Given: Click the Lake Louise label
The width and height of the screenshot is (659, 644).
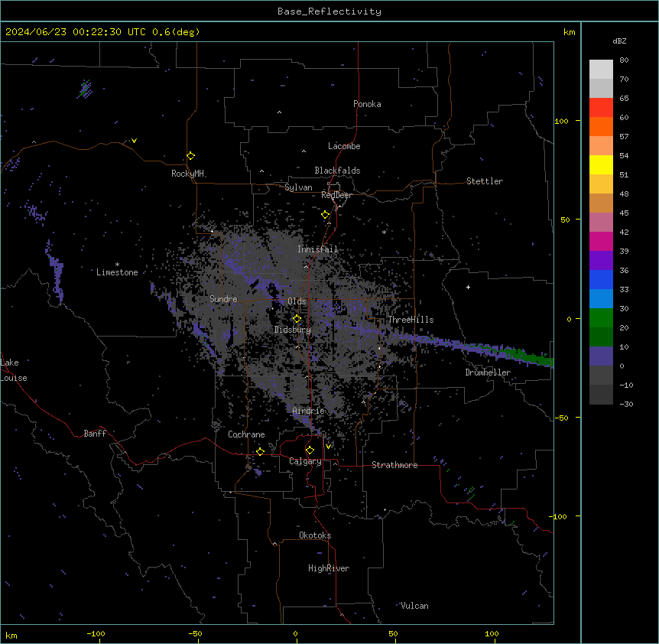Looking at the screenshot, I should click(14, 370).
